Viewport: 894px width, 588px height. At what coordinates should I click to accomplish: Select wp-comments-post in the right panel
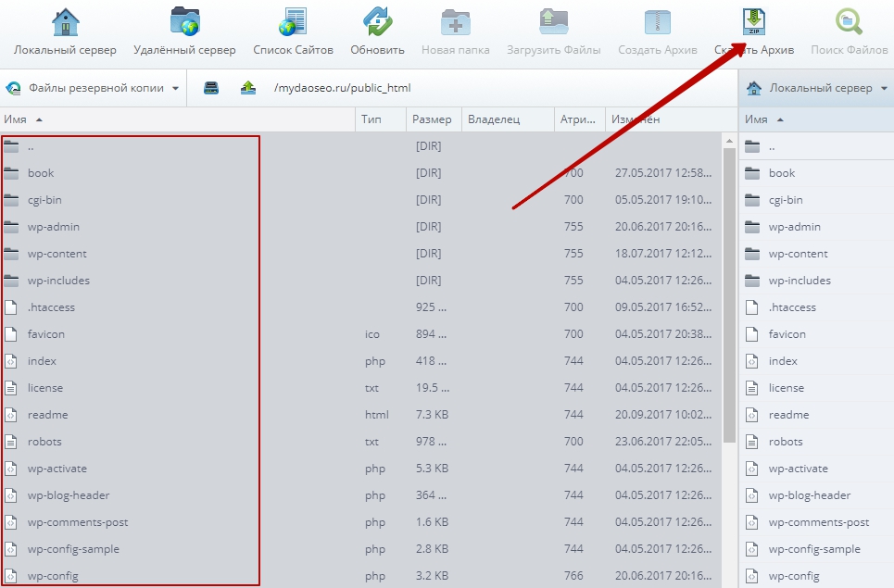point(816,522)
